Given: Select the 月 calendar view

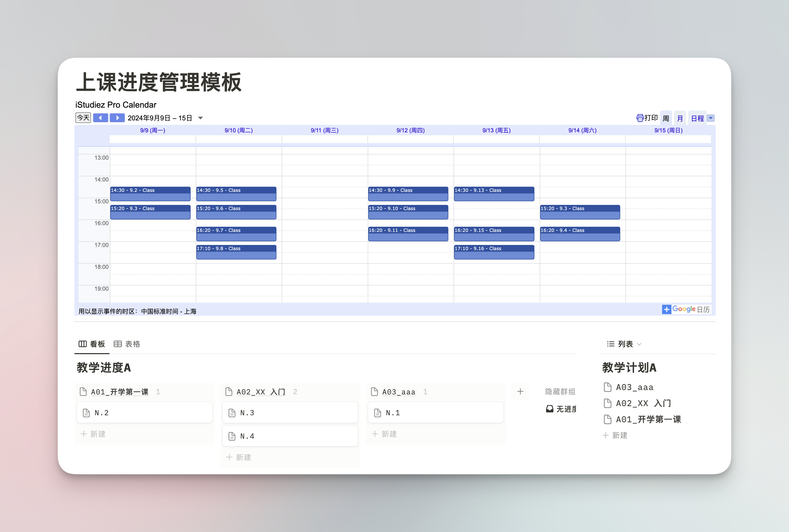Looking at the screenshot, I should coord(680,118).
